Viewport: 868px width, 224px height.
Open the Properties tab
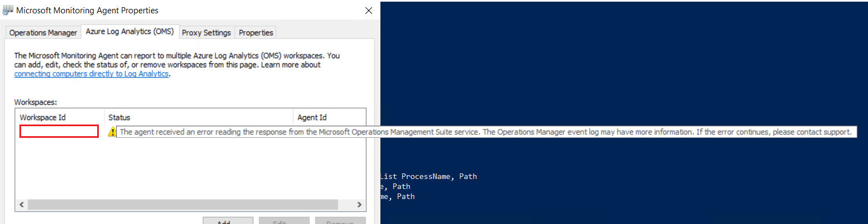point(255,33)
